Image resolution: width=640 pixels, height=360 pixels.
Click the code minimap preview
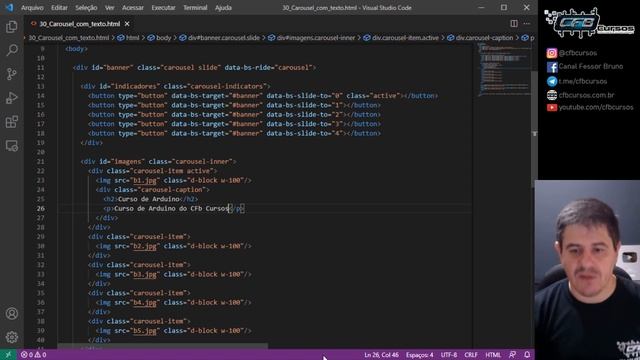(x=504, y=69)
